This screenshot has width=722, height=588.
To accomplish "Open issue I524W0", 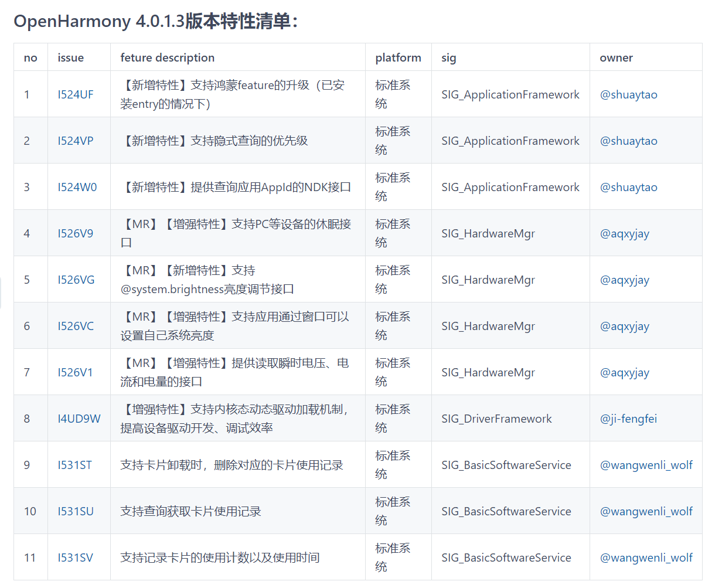I will pyautogui.click(x=77, y=187).
